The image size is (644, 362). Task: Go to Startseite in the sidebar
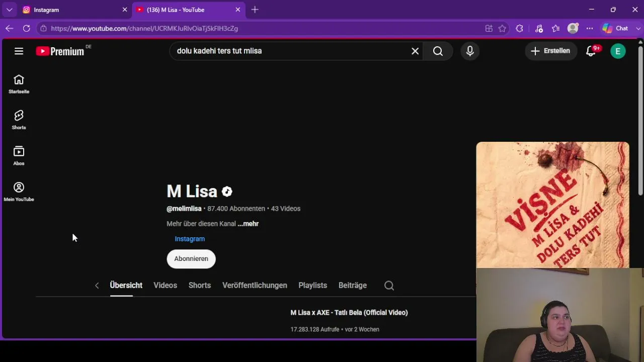pos(19,84)
